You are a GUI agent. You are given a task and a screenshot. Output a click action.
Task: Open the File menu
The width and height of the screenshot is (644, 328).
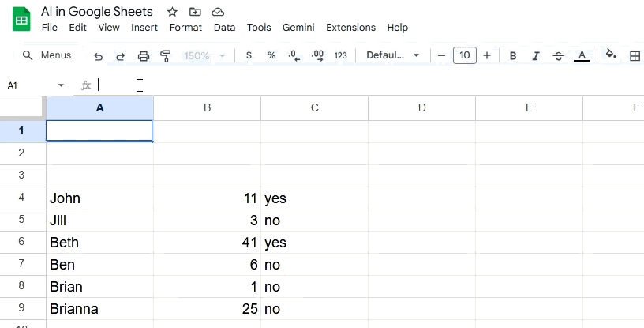50,28
